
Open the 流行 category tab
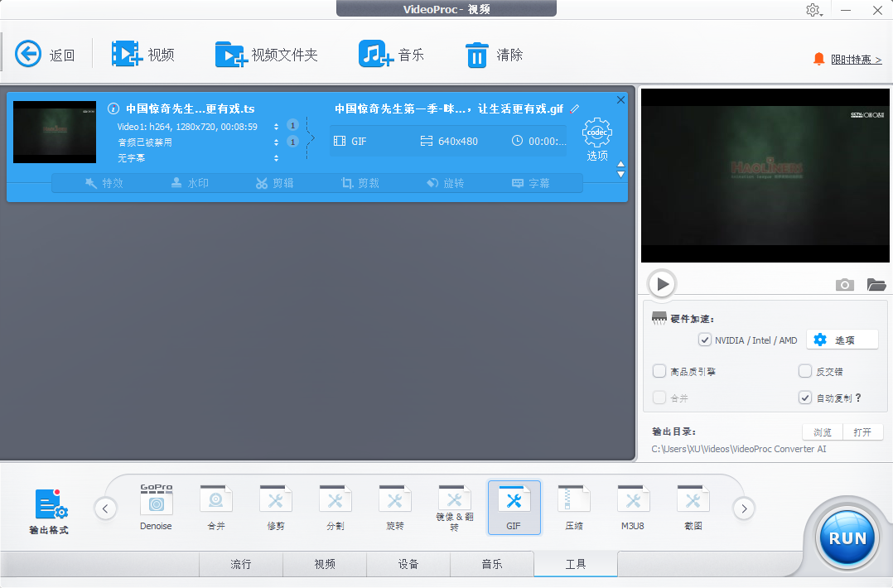click(240, 564)
